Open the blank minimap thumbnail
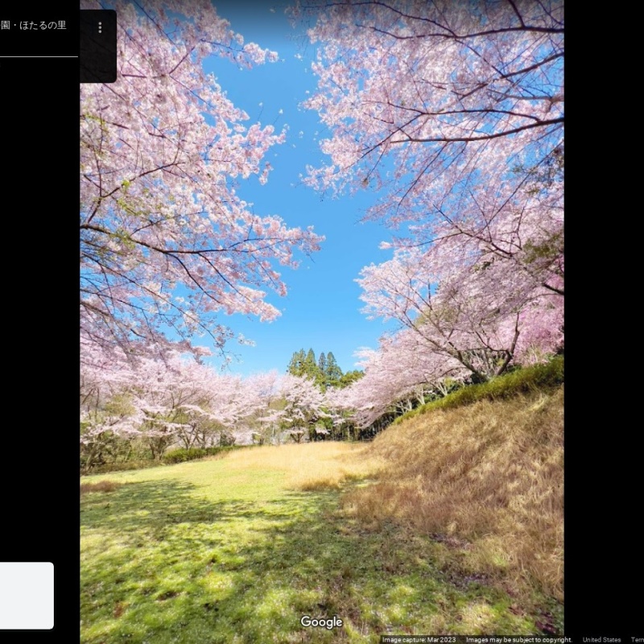The width and height of the screenshot is (644, 644). click(27, 596)
